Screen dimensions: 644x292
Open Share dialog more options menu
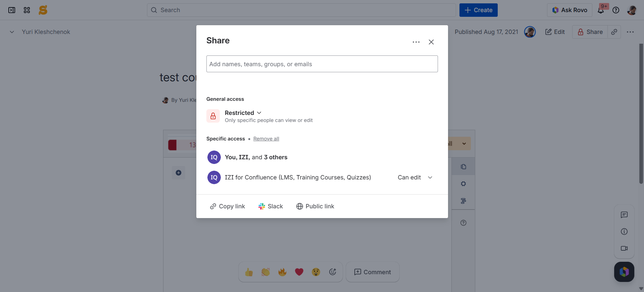[x=416, y=42]
